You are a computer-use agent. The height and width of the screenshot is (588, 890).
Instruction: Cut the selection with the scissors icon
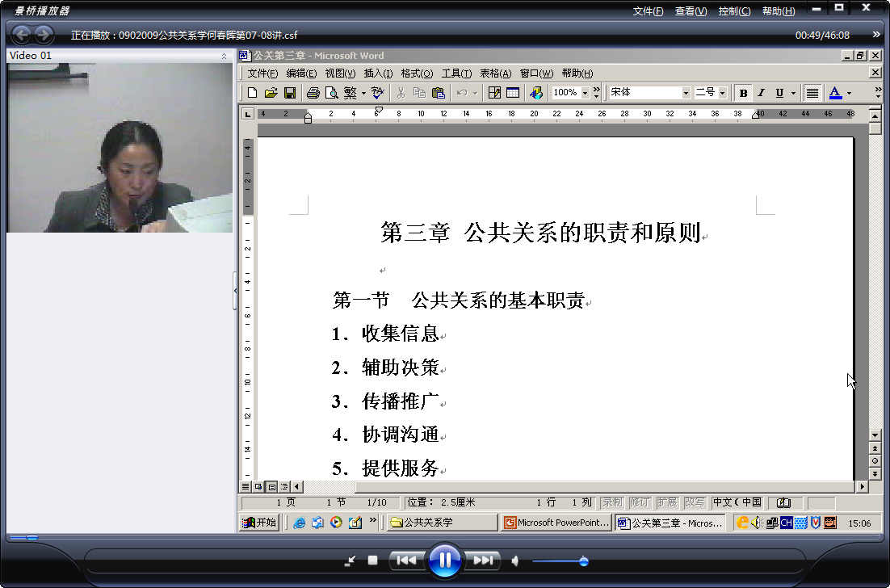pos(401,93)
